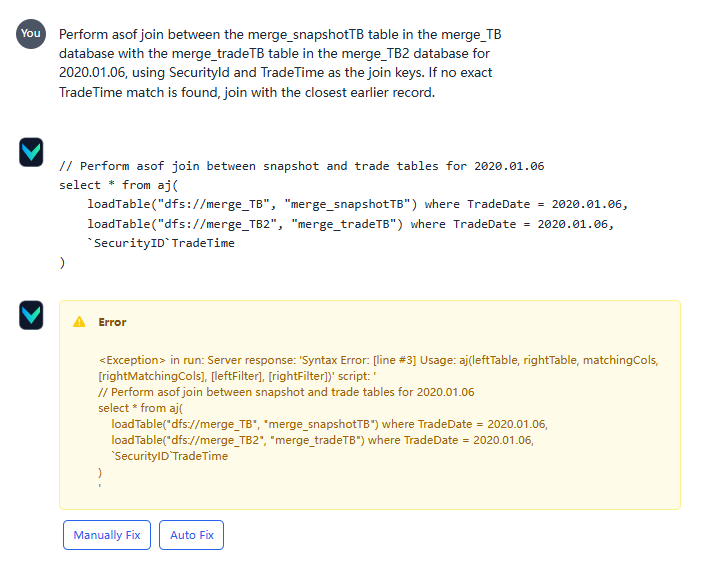
Task: Click the yellow warning triangle icon
Action: (79, 322)
